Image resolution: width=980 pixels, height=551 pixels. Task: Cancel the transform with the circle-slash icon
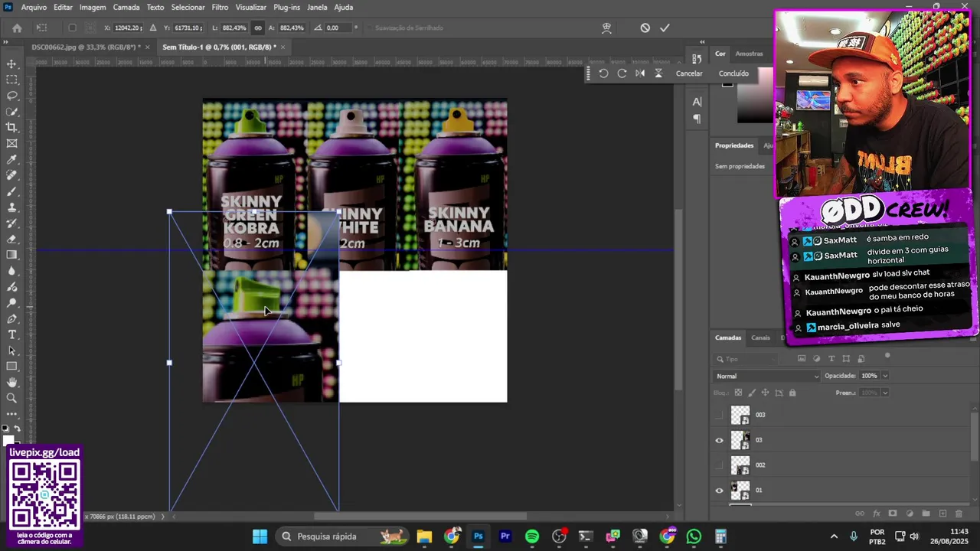point(645,28)
